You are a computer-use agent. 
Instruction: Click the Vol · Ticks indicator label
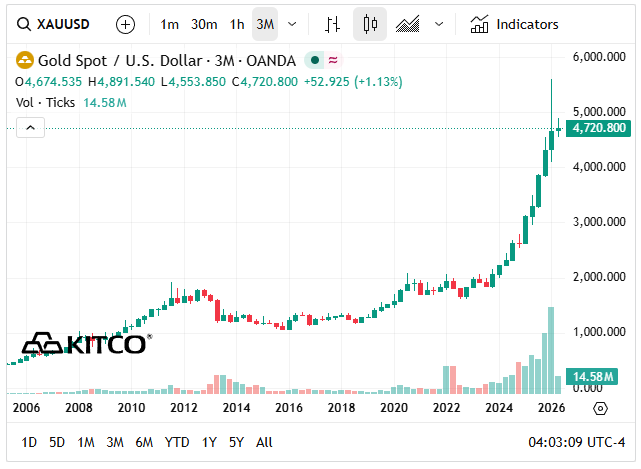click(x=45, y=102)
